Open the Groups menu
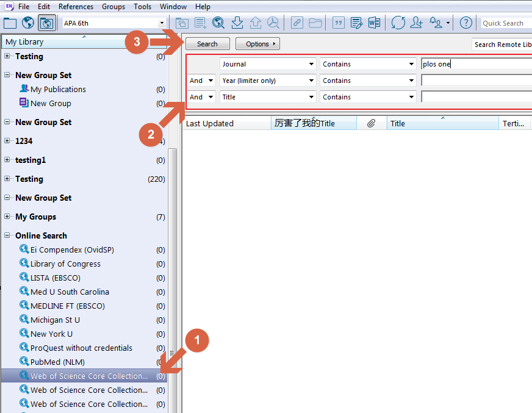532x413 pixels. point(113,7)
